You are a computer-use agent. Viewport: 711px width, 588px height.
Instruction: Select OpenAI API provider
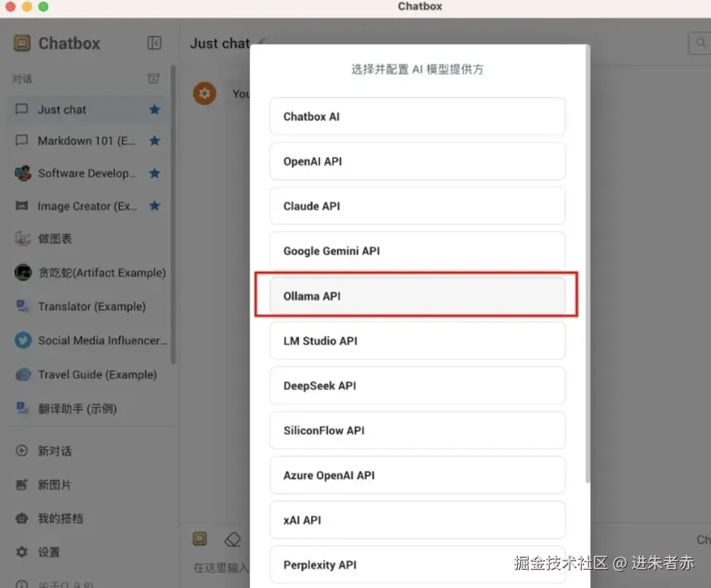click(x=417, y=162)
